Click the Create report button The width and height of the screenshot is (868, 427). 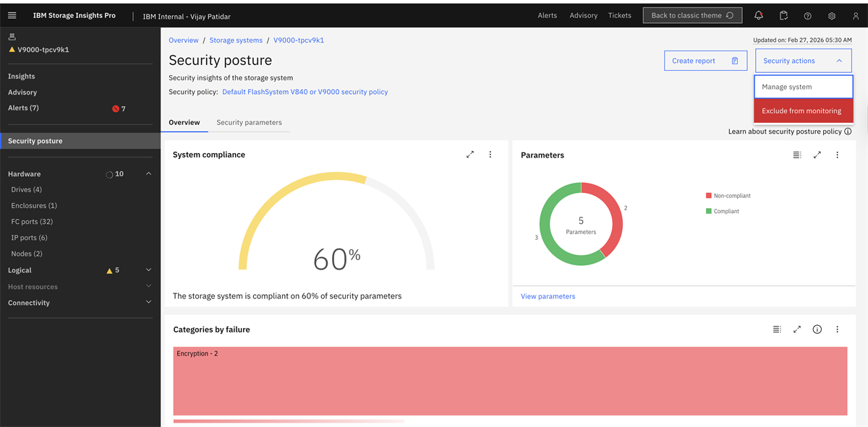click(706, 61)
